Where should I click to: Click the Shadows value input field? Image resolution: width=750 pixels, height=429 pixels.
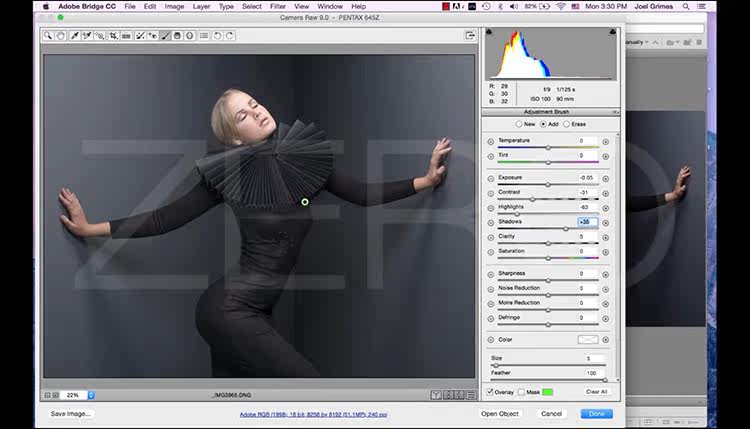[x=587, y=222]
